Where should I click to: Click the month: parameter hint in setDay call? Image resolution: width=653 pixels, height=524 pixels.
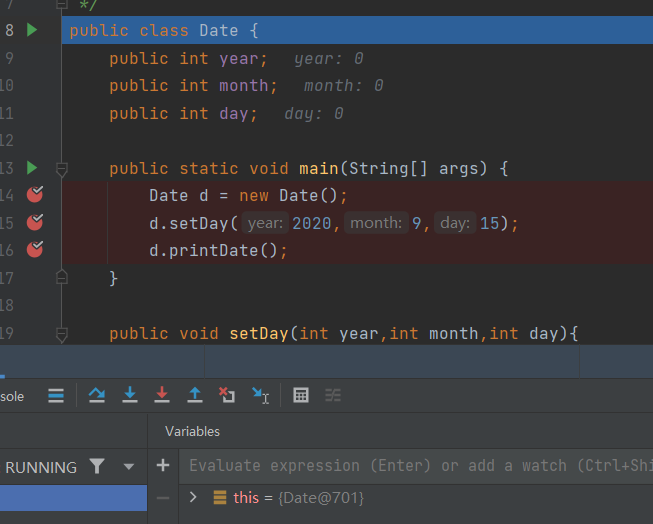(x=376, y=223)
